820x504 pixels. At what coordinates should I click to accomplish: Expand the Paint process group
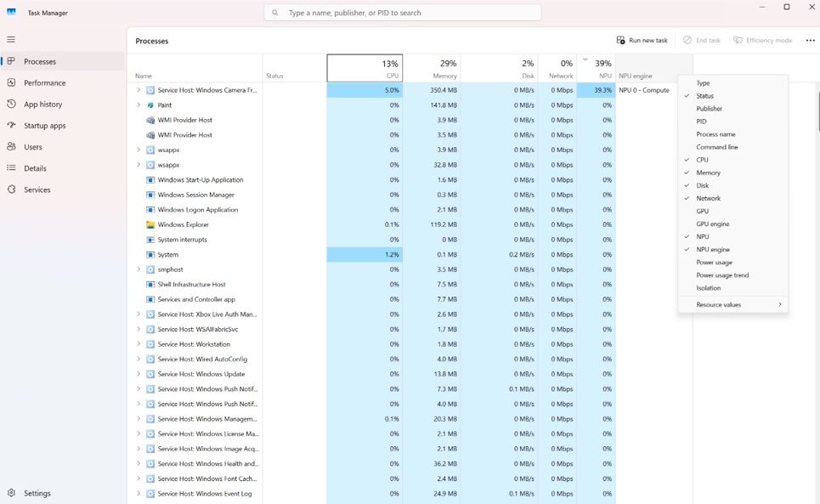coord(139,105)
